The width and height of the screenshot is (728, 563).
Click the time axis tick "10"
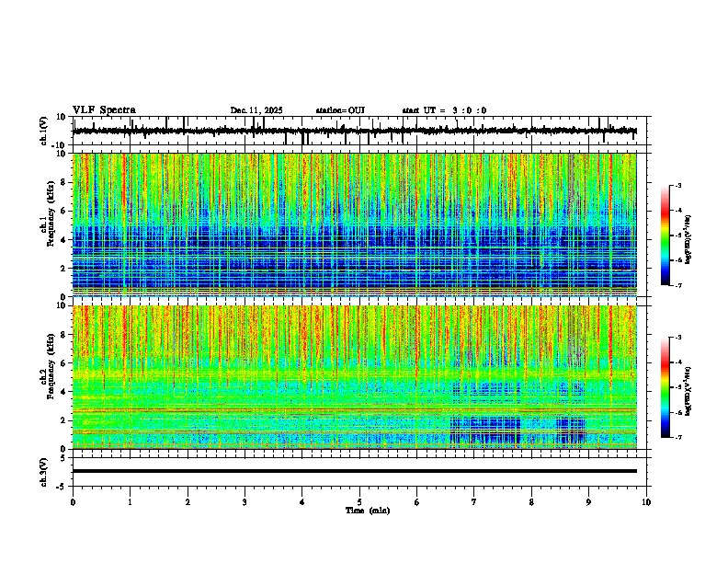pyautogui.click(x=646, y=502)
